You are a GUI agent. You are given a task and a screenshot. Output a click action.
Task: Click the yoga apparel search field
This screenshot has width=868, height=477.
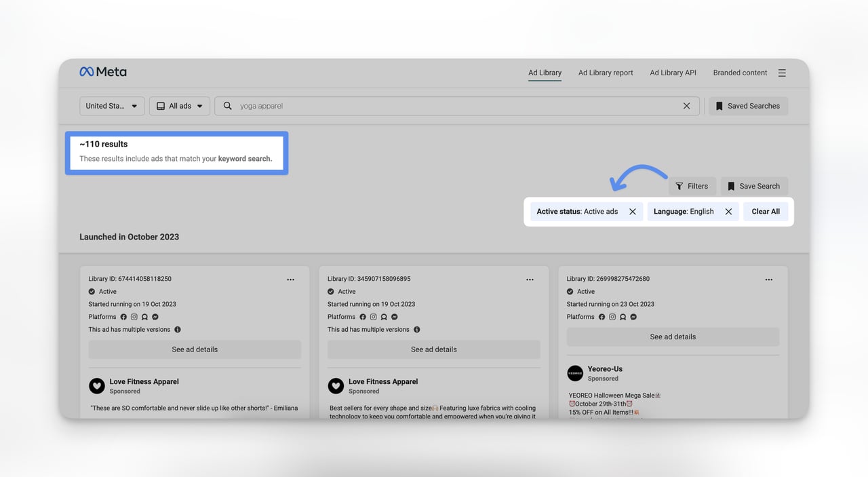click(x=457, y=106)
